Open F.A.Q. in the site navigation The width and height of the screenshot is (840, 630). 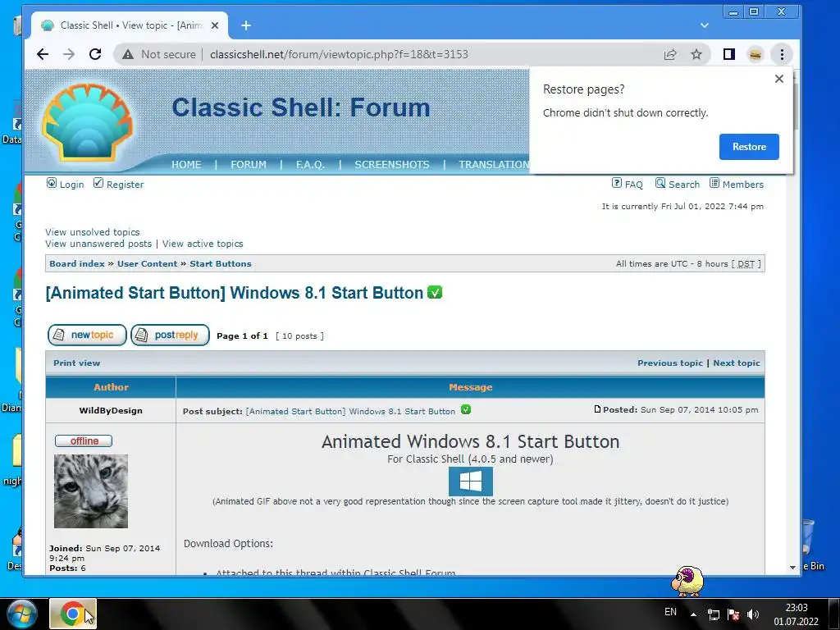(310, 164)
